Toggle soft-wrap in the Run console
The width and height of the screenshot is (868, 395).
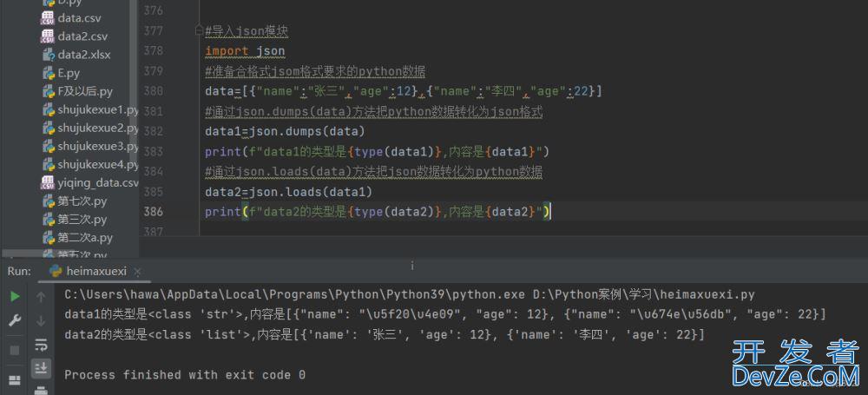pyautogui.click(x=41, y=346)
